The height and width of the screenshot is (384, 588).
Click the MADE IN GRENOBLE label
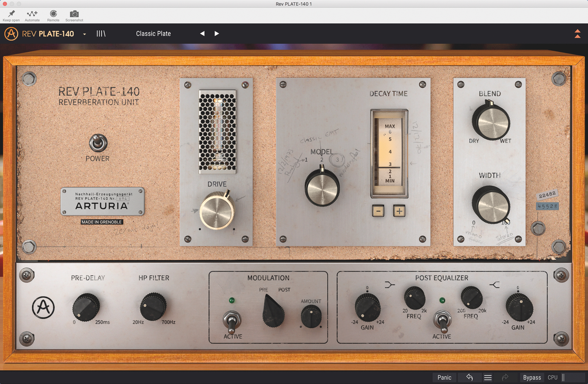tap(102, 222)
